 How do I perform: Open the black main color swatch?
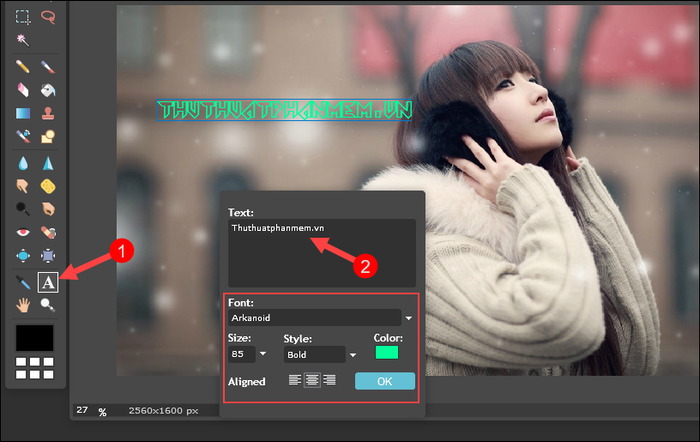(x=34, y=338)
